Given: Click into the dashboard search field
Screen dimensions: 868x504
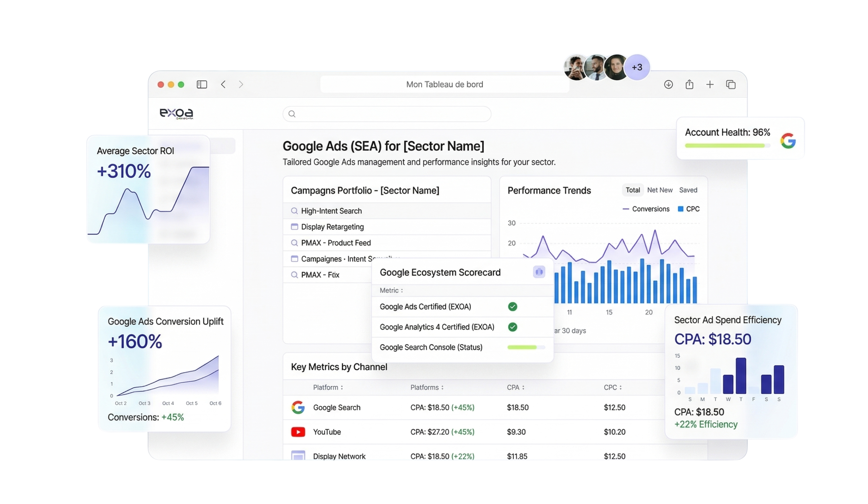Looking at the screenshot, I should (x=387, y=114).
